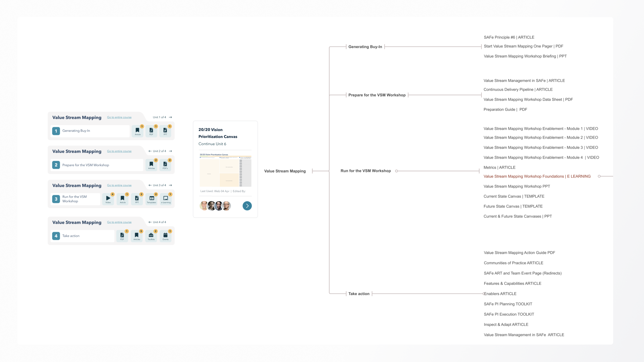Open the PDF's icon in unit 2

click(165, 165)
